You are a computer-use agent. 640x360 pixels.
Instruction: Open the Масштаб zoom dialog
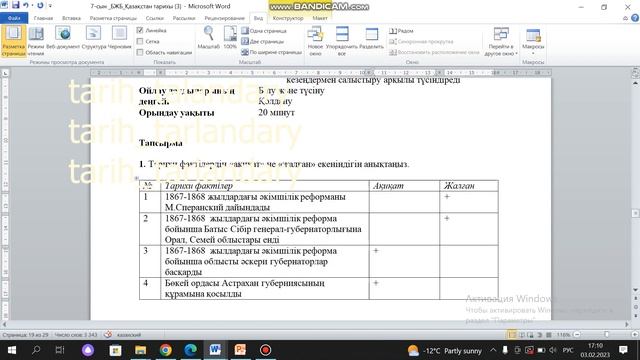(209, 38)
